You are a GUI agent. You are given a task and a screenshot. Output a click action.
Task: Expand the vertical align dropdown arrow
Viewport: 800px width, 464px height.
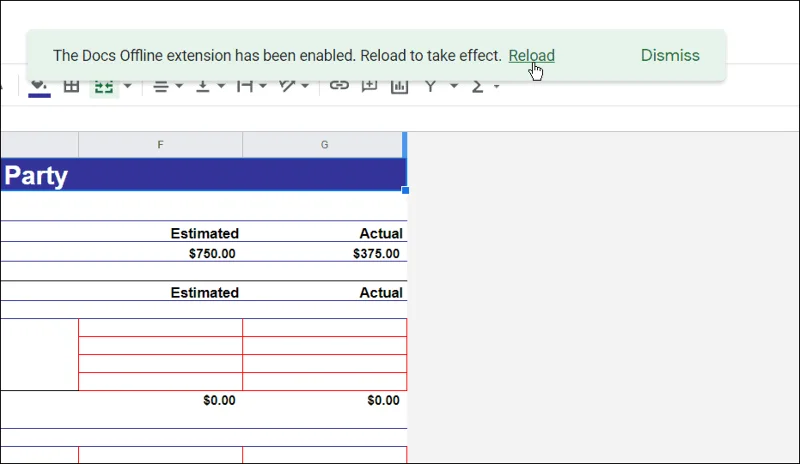(x=221, y=86)
